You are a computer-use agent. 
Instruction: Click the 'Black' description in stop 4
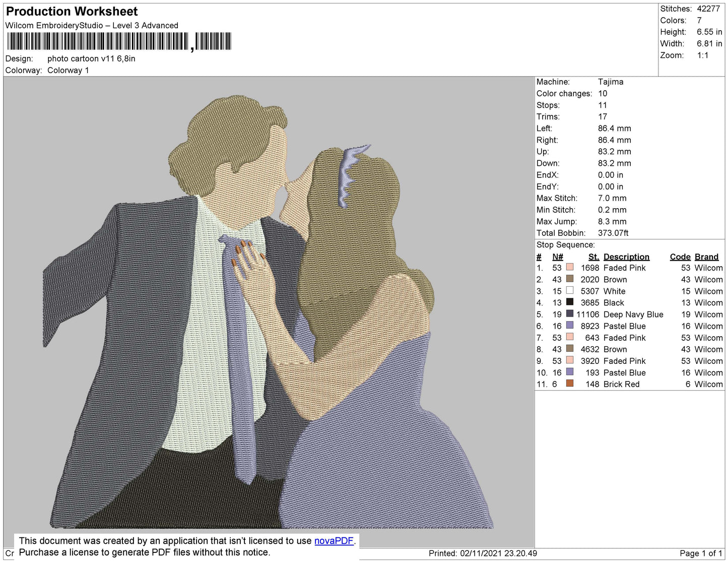pyautogui.click(x=614, y=302)
